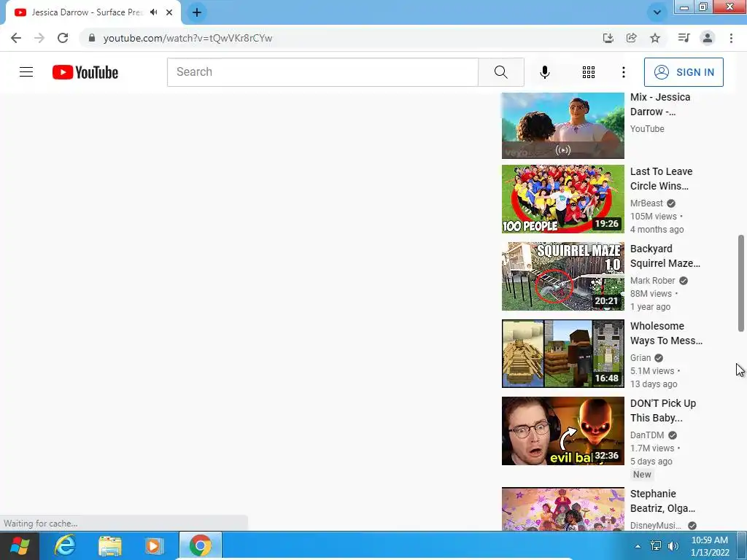This screenshot has height=560, width=747.
Task: Click the magnifier search button
Action: 500,72
